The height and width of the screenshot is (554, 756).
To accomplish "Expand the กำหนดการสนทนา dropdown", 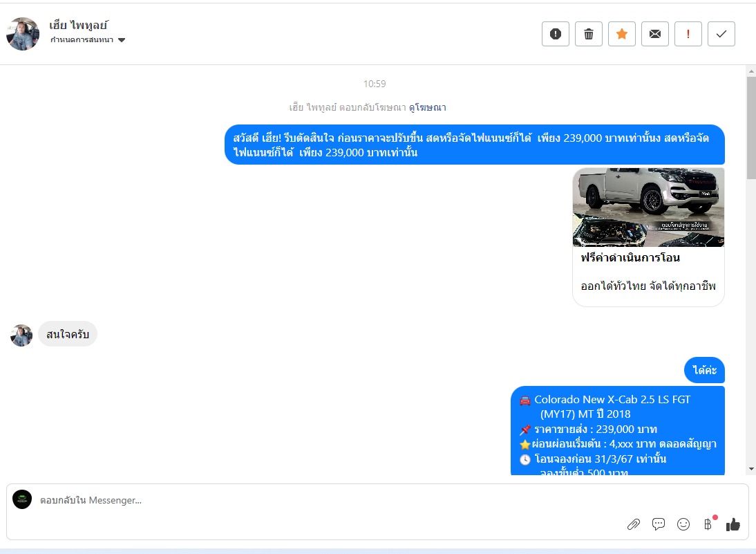I will (82, 40).
